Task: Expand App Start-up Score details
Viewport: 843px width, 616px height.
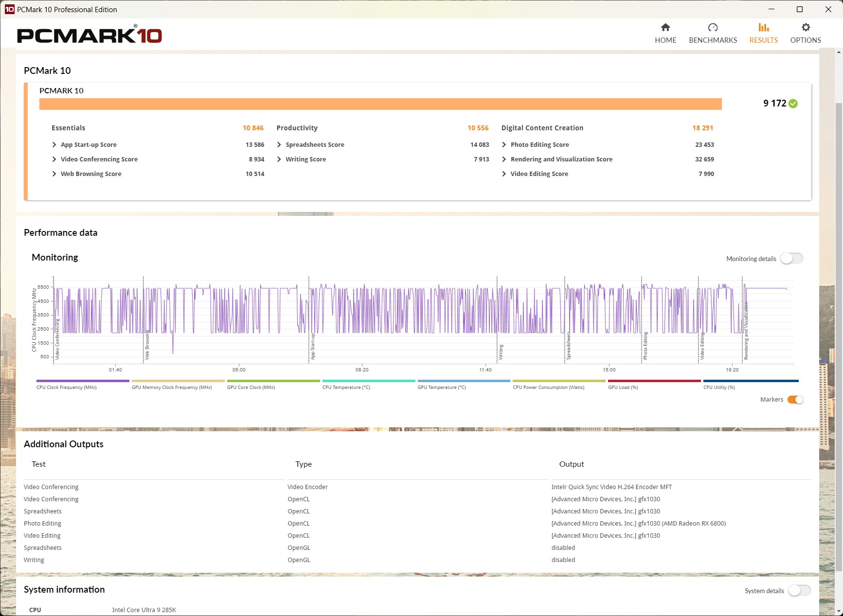Action: click(54, 144)
